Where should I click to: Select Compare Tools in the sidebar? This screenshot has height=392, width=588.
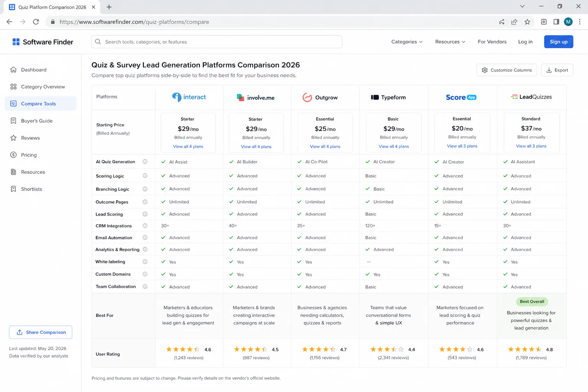[41, 104]
